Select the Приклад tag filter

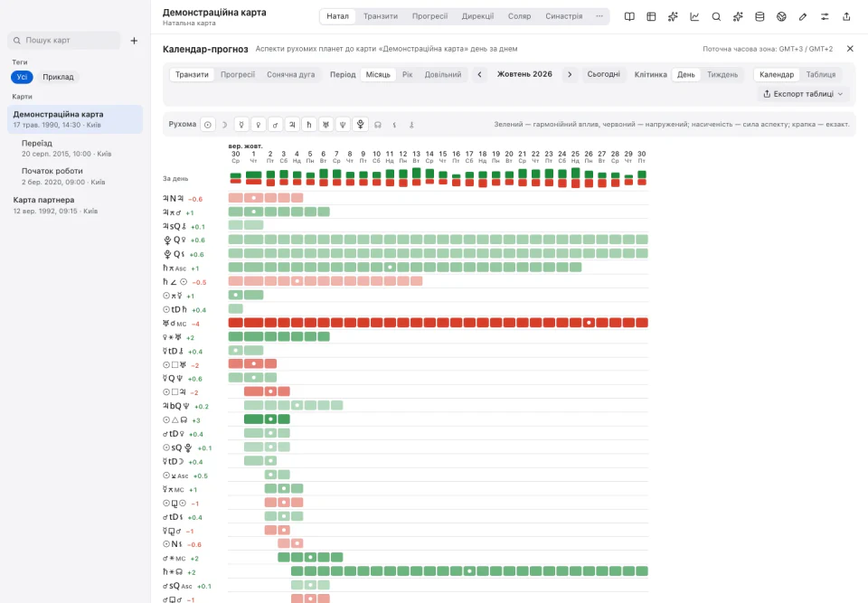click(58, 77)
